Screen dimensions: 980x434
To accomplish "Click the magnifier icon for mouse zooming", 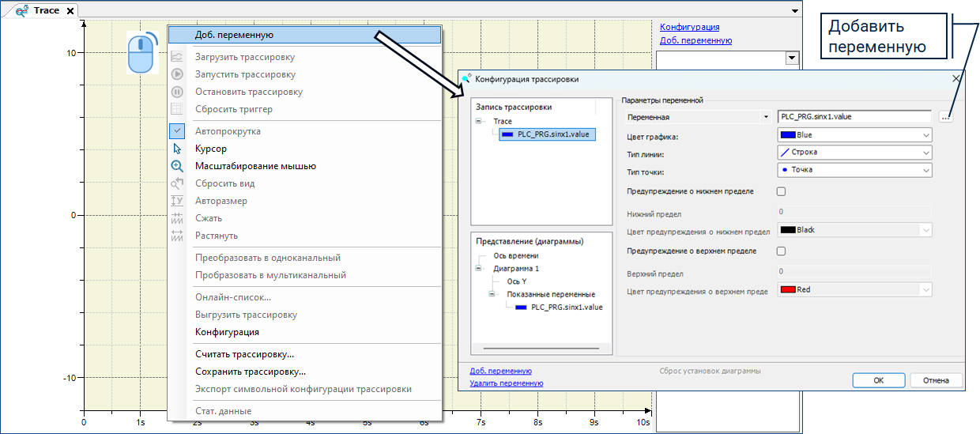I will coord(178,166).
